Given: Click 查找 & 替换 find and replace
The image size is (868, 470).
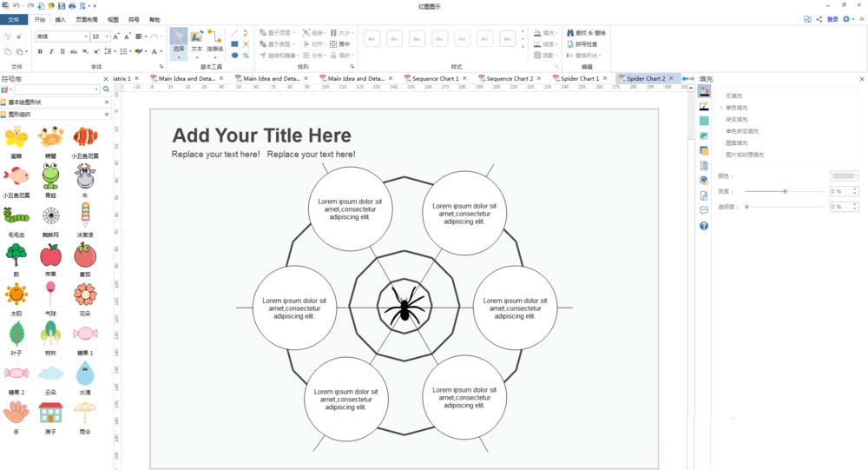Looking at the screenshot, I should click(x=586, y=33).
